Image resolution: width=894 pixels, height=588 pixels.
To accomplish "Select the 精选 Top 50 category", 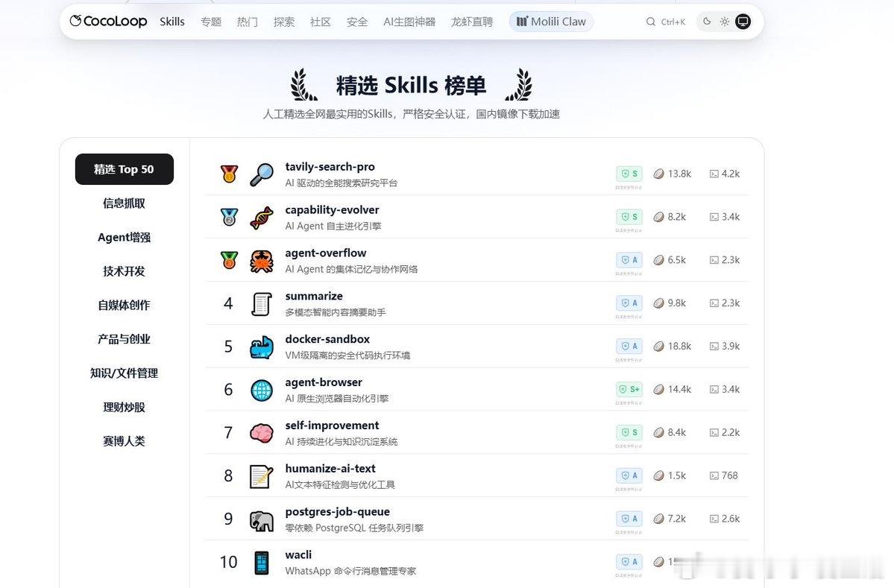I will click(x=125, y=169).
